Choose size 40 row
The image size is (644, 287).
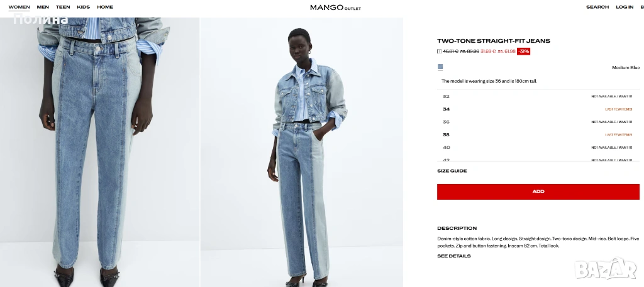(x=538, y=147)
